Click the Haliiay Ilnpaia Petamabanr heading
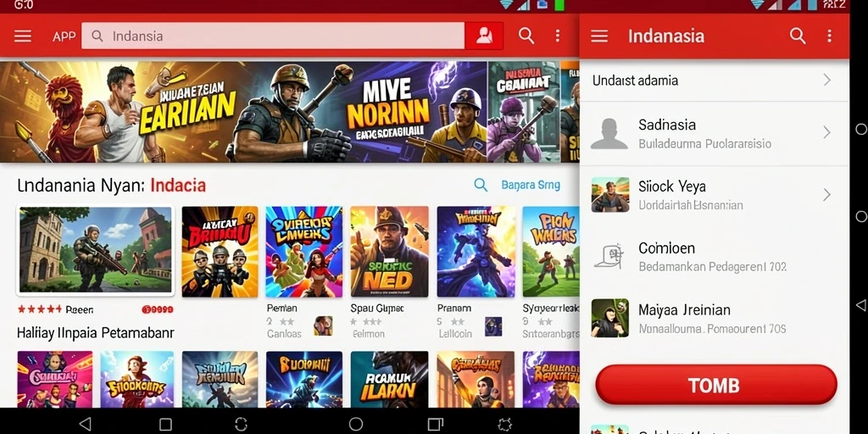Viewport: 868px width, 434px height. pos(96,332)
